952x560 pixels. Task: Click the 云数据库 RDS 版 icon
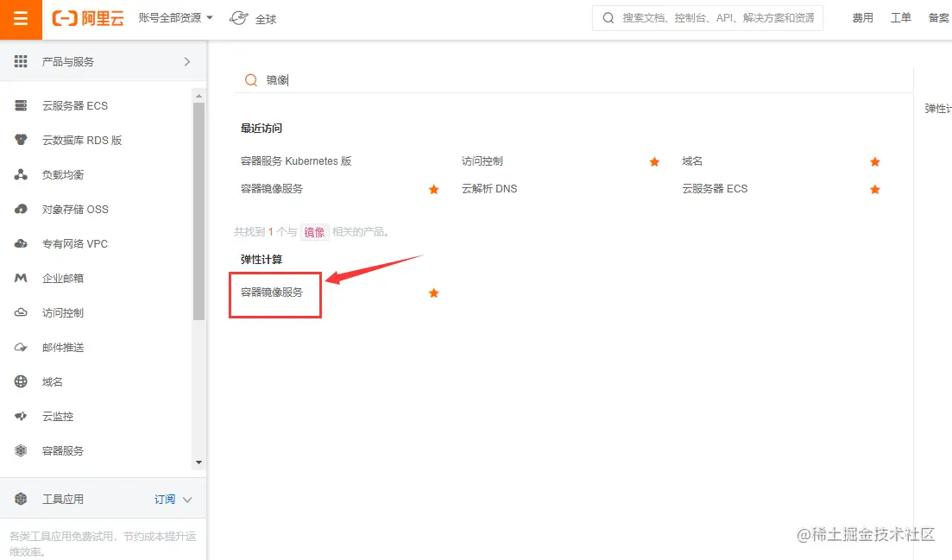(21, 140)
